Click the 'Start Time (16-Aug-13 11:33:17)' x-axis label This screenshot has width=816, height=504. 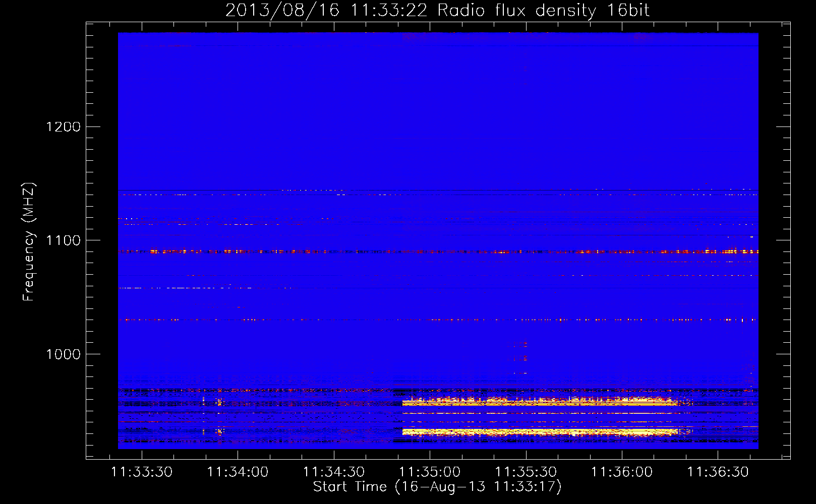tap(437, 487)
